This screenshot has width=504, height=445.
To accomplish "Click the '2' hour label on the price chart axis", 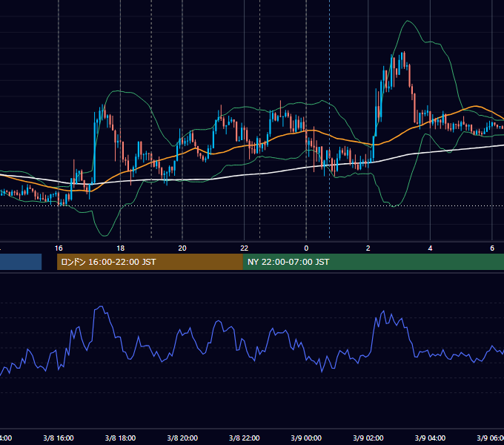I will click(x=368, y=248).
